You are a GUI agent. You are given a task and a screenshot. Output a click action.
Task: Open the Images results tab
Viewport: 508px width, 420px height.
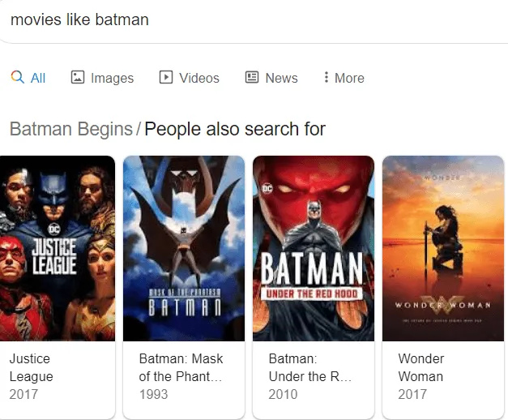(x=112, y=78)
